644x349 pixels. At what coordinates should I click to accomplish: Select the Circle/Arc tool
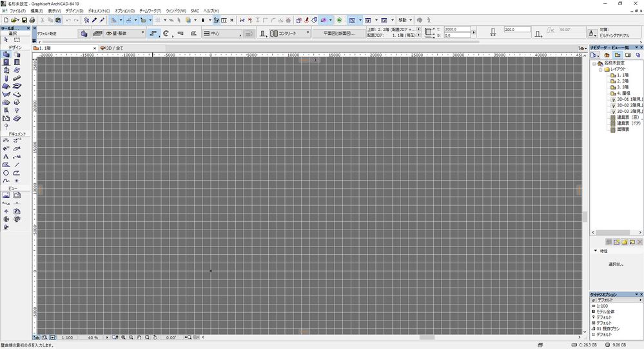click(x=6, y=173)
